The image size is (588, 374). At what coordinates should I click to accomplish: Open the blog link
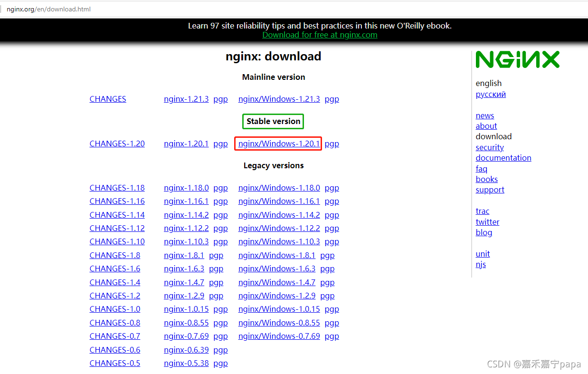pyautogui.click(x=484, y=232)
